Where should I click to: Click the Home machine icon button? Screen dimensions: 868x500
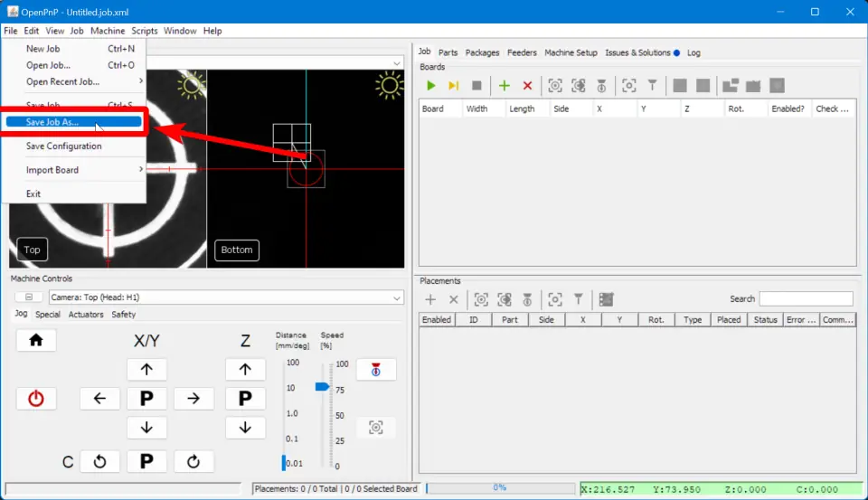click(36, 340)
